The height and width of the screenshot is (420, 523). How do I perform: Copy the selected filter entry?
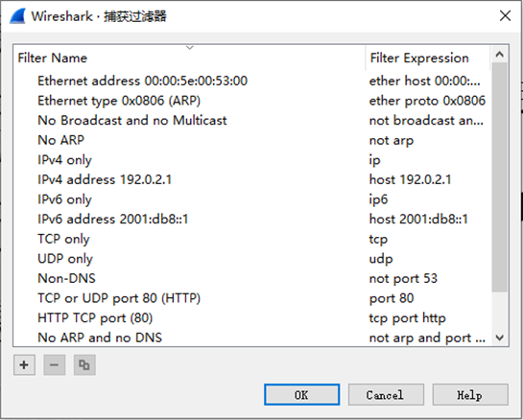click(84, 365)
